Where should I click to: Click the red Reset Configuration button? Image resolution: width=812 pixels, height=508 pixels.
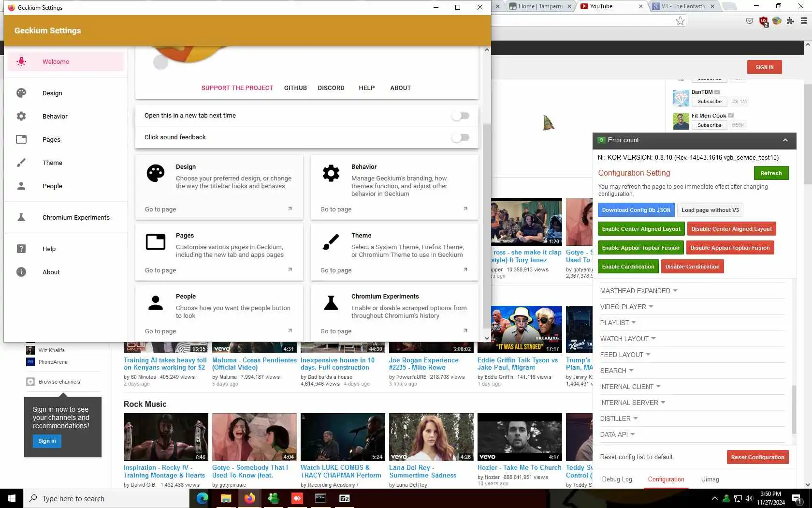pos(757,457)
